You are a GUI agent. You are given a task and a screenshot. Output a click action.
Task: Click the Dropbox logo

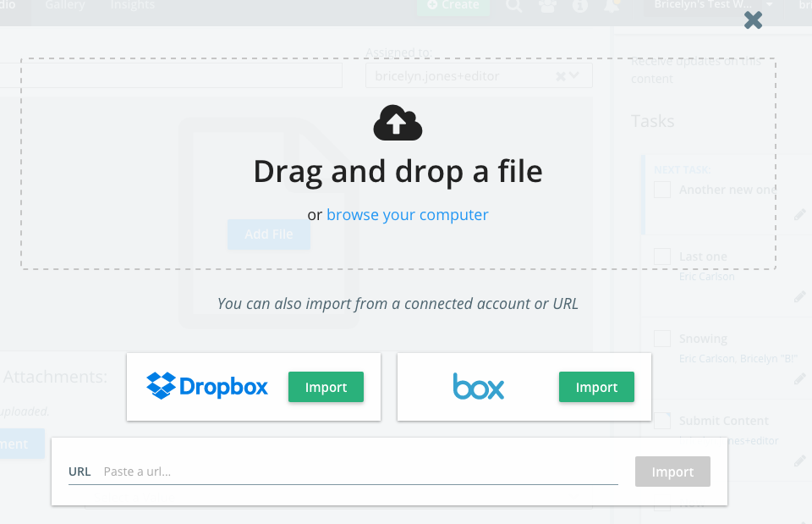[207, 386]
